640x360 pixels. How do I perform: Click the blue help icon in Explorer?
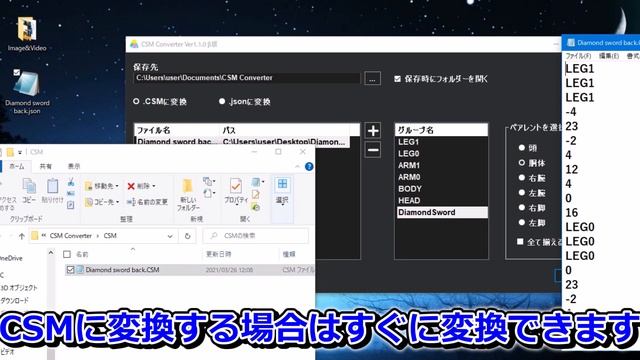[309, 167]
